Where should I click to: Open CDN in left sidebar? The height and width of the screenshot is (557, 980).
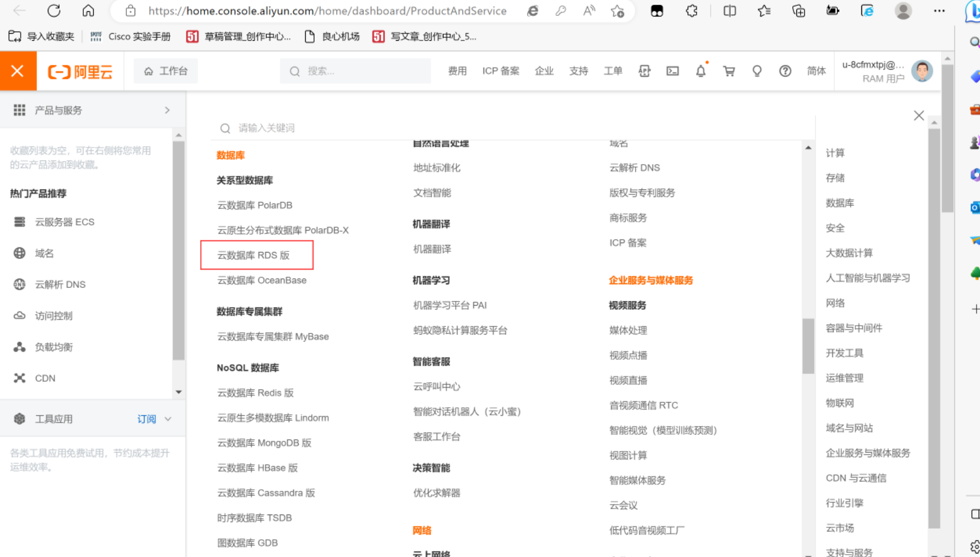pos(45,378)
